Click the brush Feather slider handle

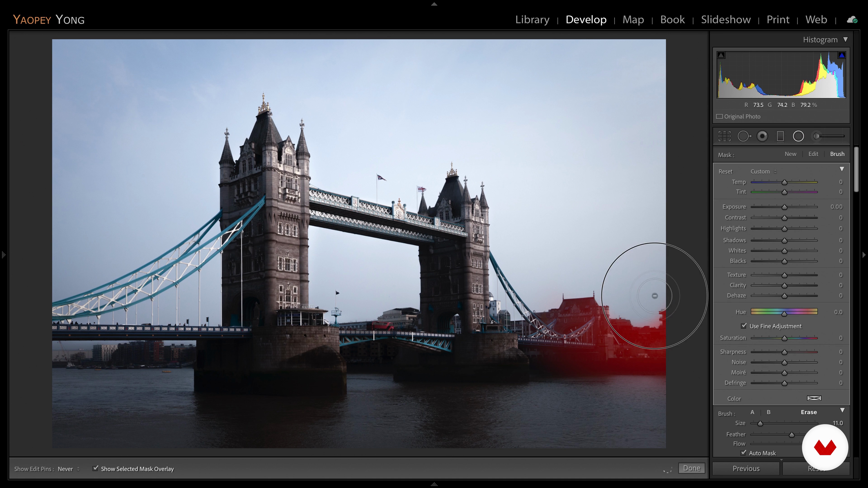coord(792,435)
